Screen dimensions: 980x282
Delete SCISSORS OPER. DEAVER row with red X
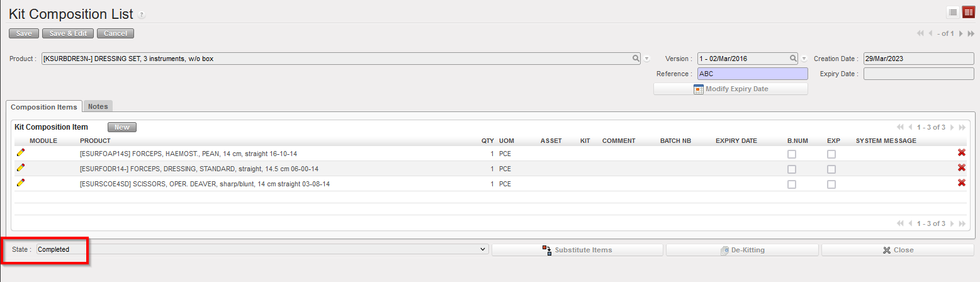click(x=961, y=183)
